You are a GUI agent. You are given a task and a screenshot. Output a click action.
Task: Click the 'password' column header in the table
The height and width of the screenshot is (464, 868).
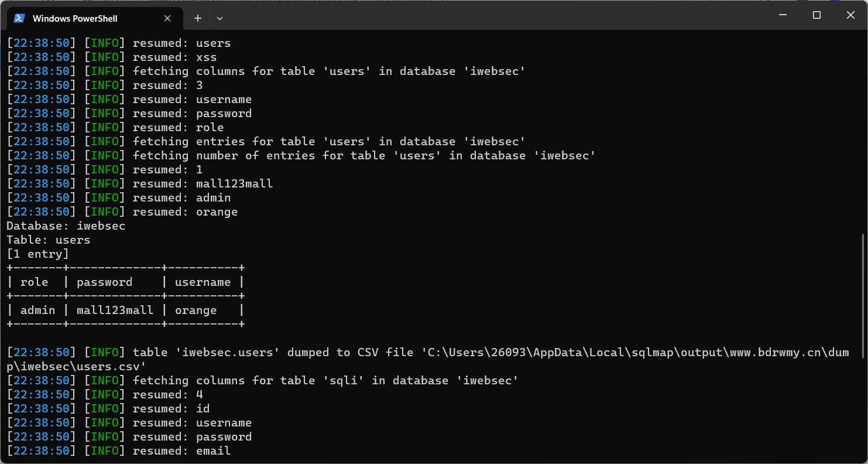coord(105,282)
